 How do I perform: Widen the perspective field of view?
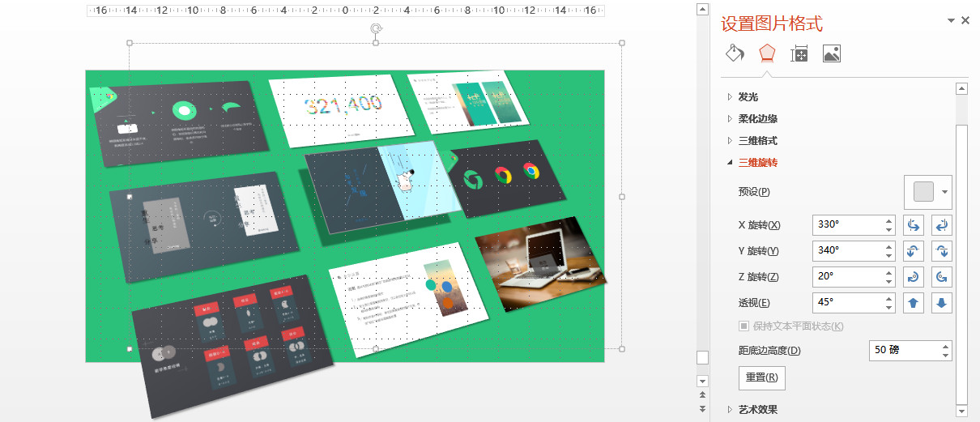coord(942,303)
